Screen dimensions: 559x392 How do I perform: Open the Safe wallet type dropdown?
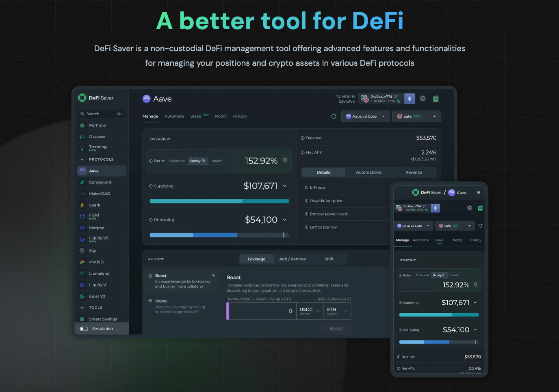pyautogui.click(x=417, y=116)
